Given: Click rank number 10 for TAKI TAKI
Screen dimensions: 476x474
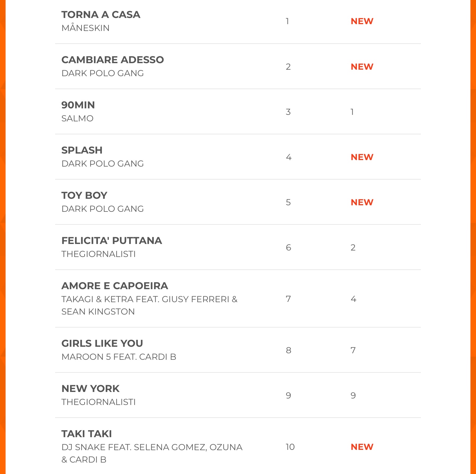Looking at the screenshot, I should click(x=290, y=447).
